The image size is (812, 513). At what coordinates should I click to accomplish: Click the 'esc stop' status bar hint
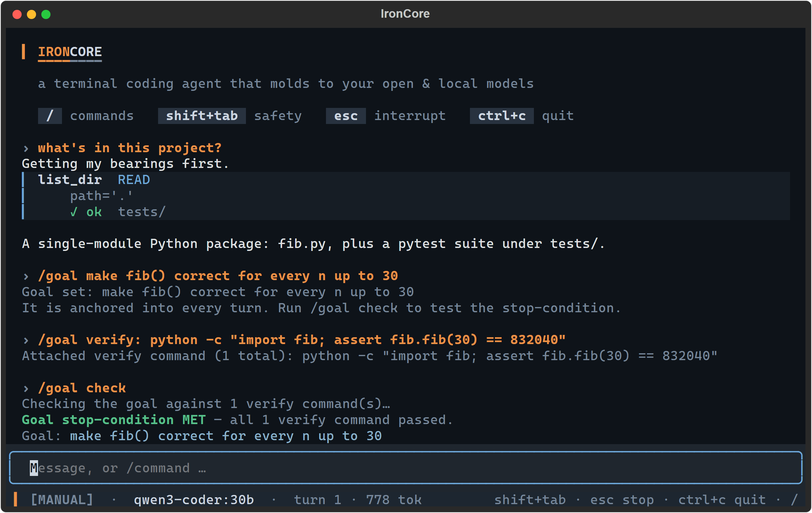click(622, 500)
